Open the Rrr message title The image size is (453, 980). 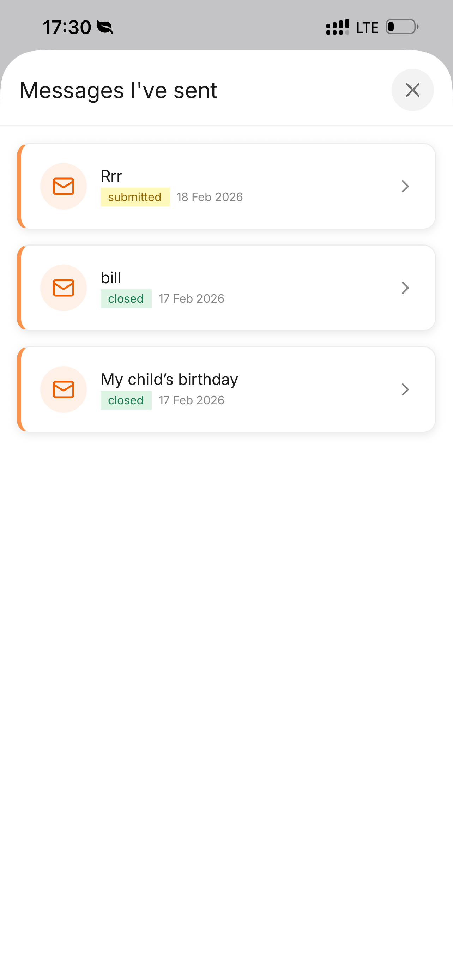pos(111,176)
